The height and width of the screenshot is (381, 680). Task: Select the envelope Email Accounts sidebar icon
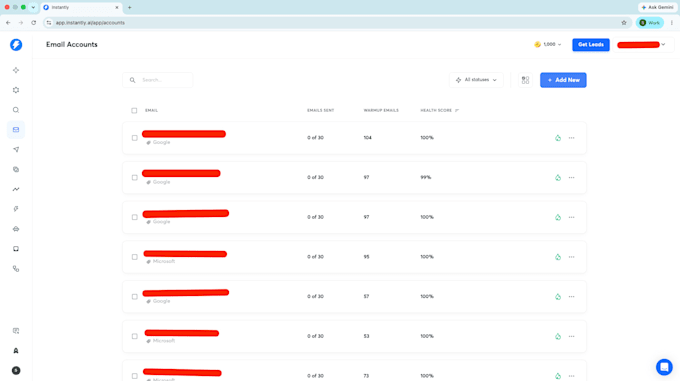pos(16,130)
